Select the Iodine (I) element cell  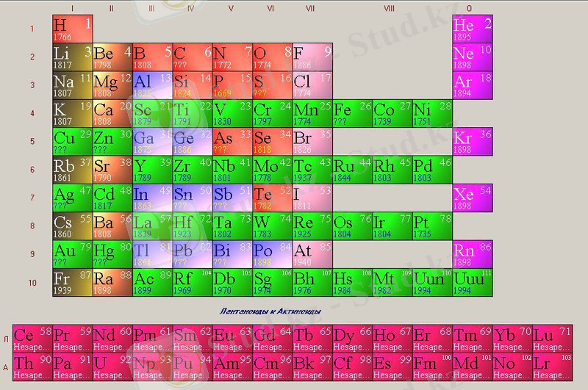312,198
